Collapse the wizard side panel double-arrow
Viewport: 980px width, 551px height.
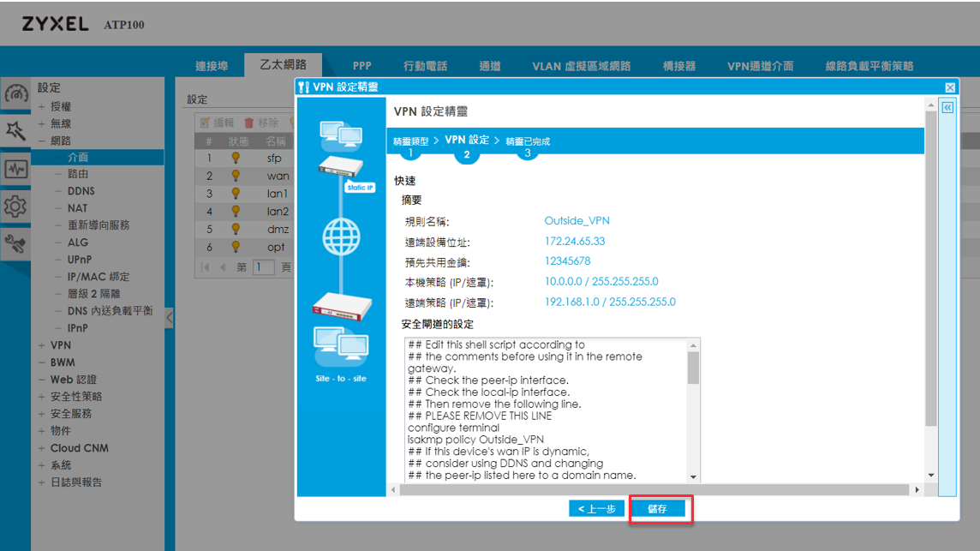[x=947, y=108]
